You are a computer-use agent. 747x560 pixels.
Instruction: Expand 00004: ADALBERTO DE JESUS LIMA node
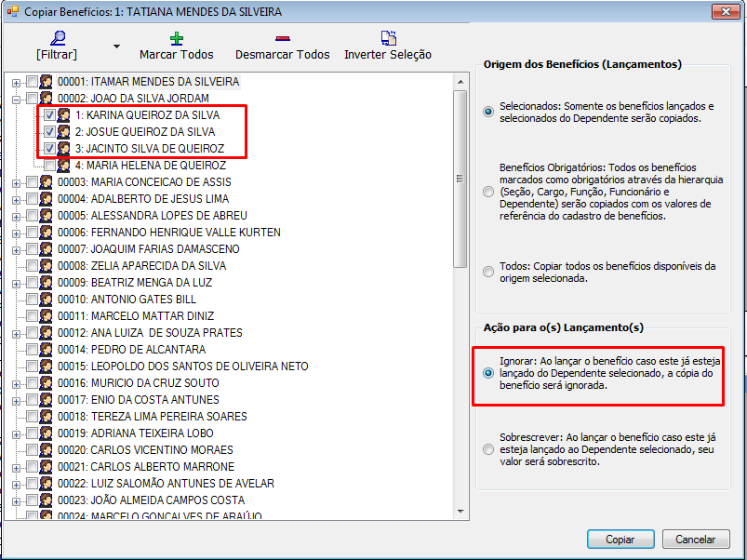point(16,200)
